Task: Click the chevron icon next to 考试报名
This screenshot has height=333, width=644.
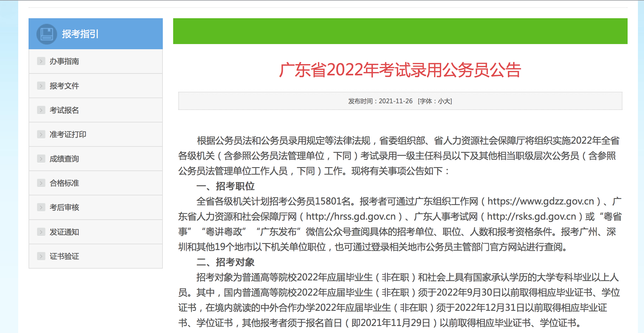Action: (41, 110)
